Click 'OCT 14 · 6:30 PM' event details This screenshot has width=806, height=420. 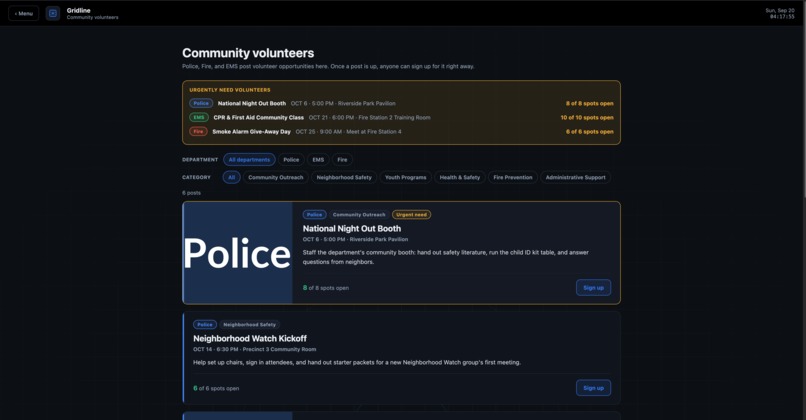(x=254, y=349)
